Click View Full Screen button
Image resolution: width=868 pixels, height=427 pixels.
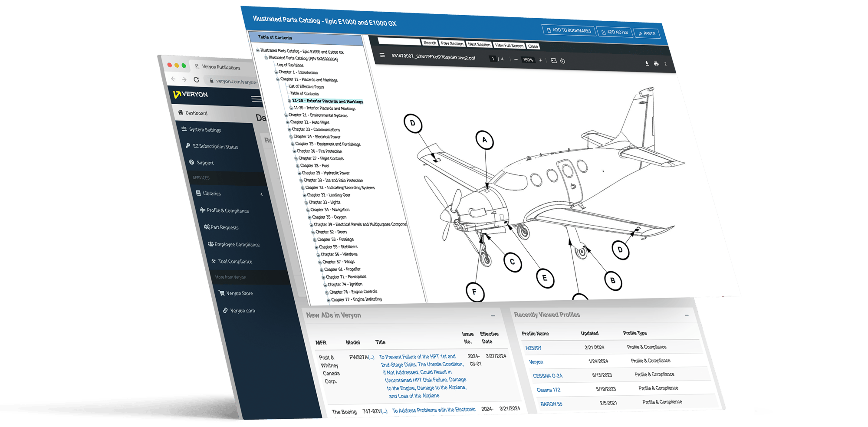point(509,45)
